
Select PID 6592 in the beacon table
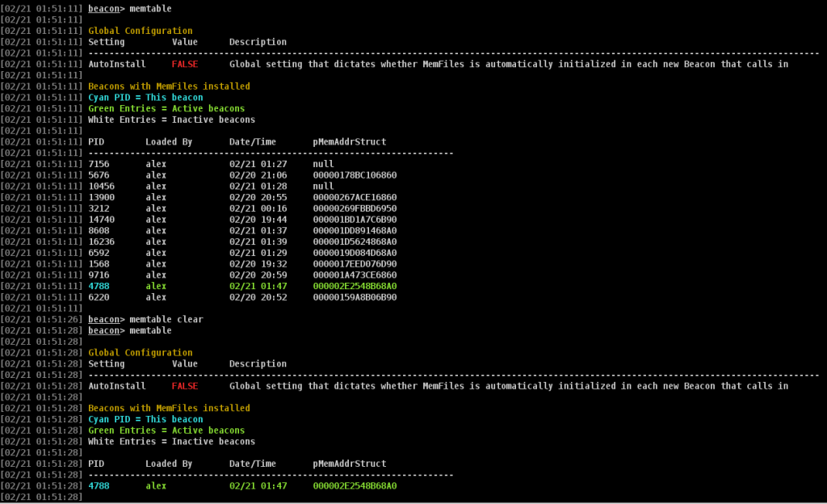tap(99, 253)
